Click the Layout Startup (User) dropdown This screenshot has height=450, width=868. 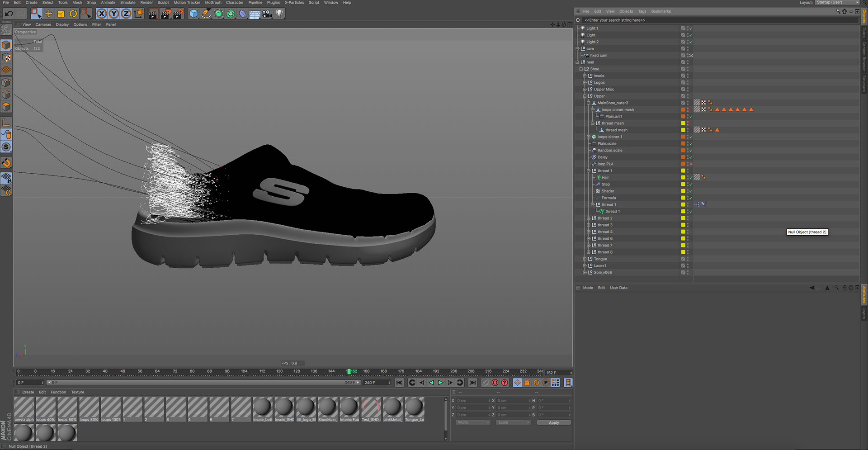pos(837,2)
